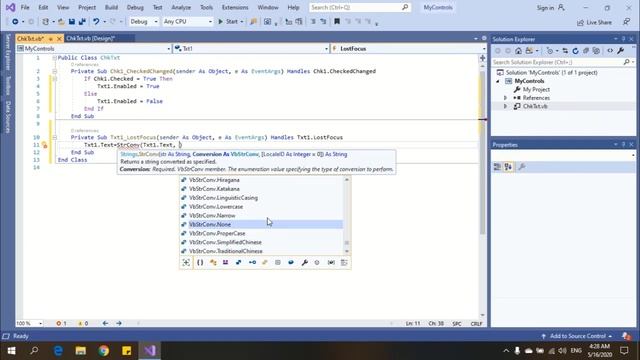This screenshot has width=640, height=360.
Task: Open the 100 % zoom level dropdown
Action: [29, 323]
